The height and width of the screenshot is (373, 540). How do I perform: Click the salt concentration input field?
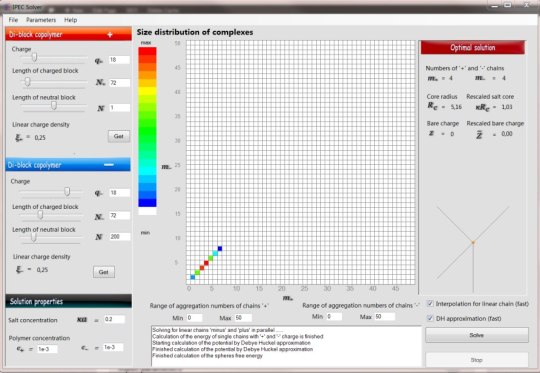tap(114, 319)
